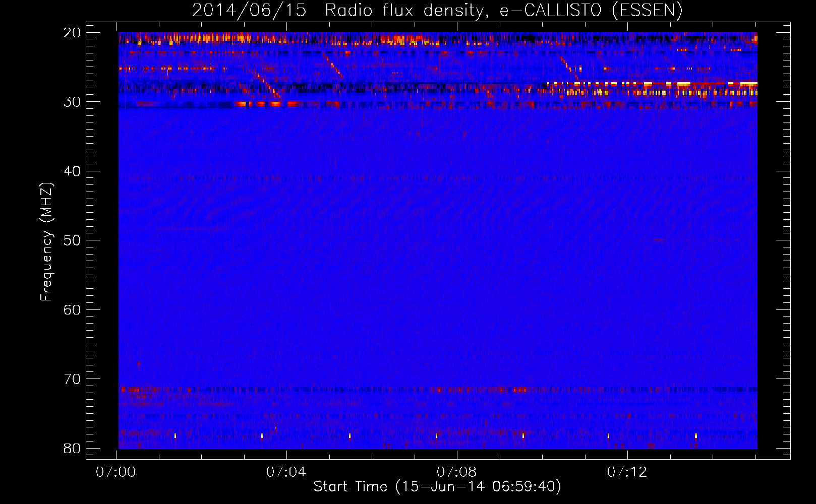The width and height of the screenshot is (816, 504).
Task: Click the 'Frequency (MHZ)' axis label
Action: (x=46, y=242)
